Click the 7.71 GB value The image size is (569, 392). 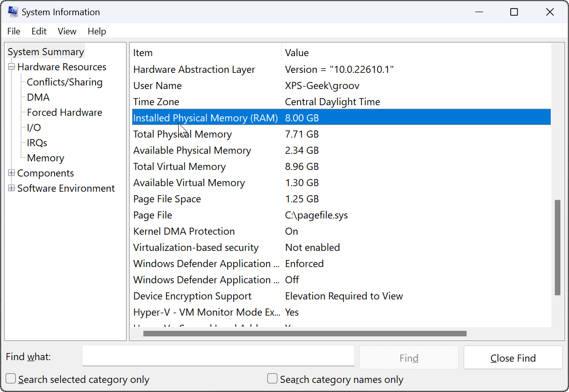point(302,135)
